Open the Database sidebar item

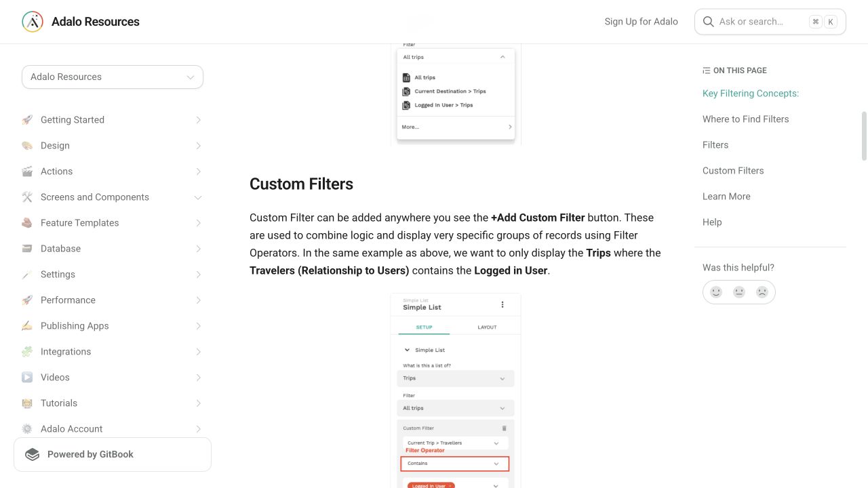coord(113,249)
